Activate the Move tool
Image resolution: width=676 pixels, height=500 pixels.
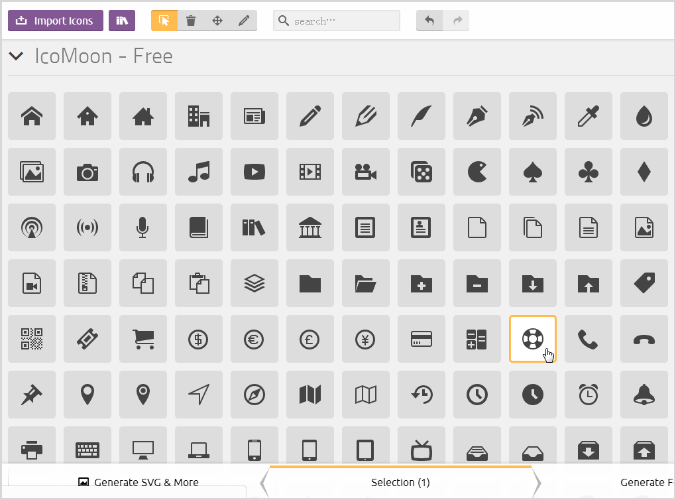click(217, 21)
